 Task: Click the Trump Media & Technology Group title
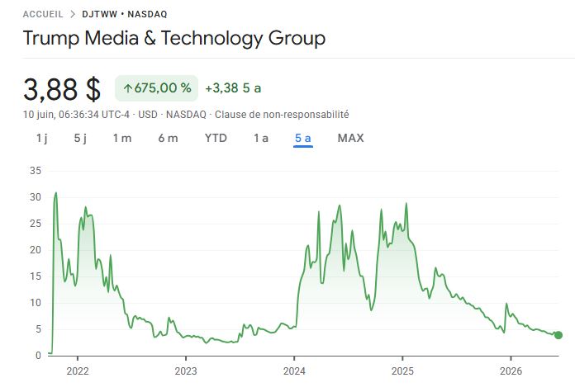tap(174, 39)
